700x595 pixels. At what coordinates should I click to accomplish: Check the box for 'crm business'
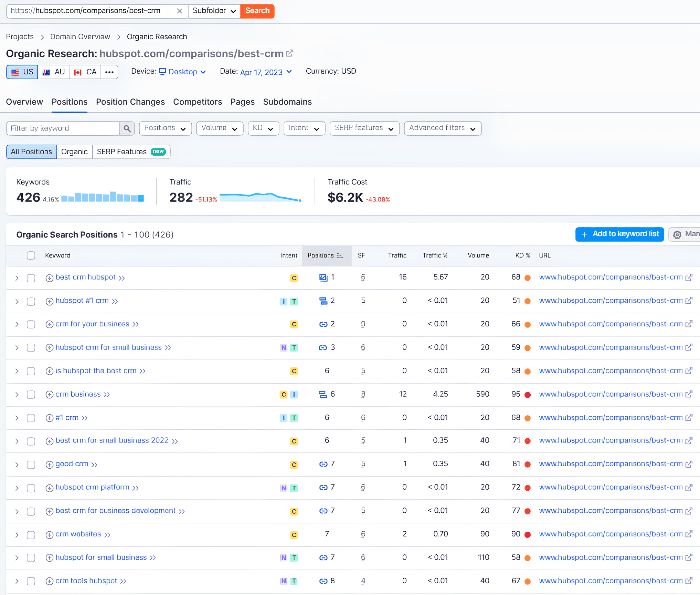pyautogui.click(x=31, y=395)
